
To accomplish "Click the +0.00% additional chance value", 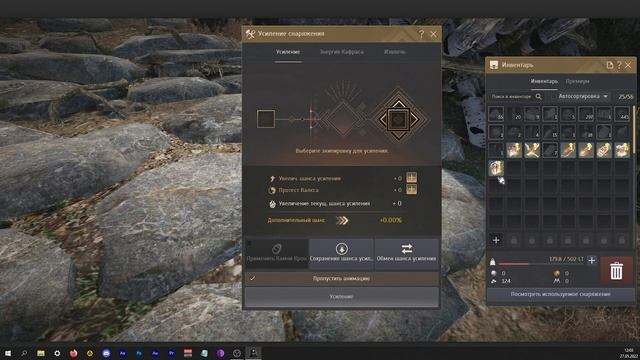I will [391, 220].
